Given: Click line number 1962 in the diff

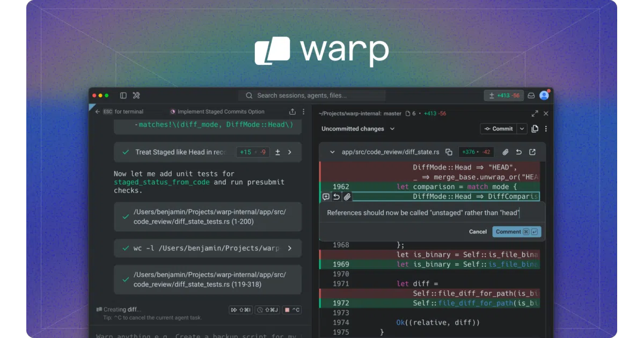Looking at the screenshot, I should tap(341, 187).
